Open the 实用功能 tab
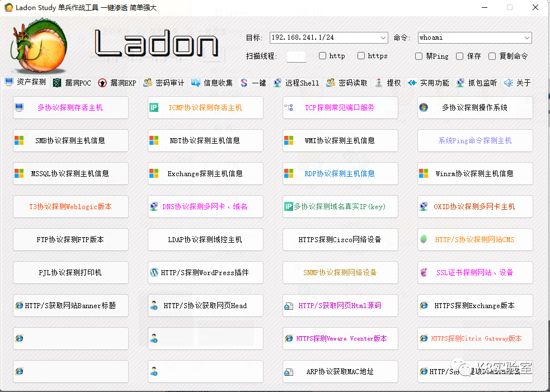Screen dimensions: 550x392 point(428,83)
